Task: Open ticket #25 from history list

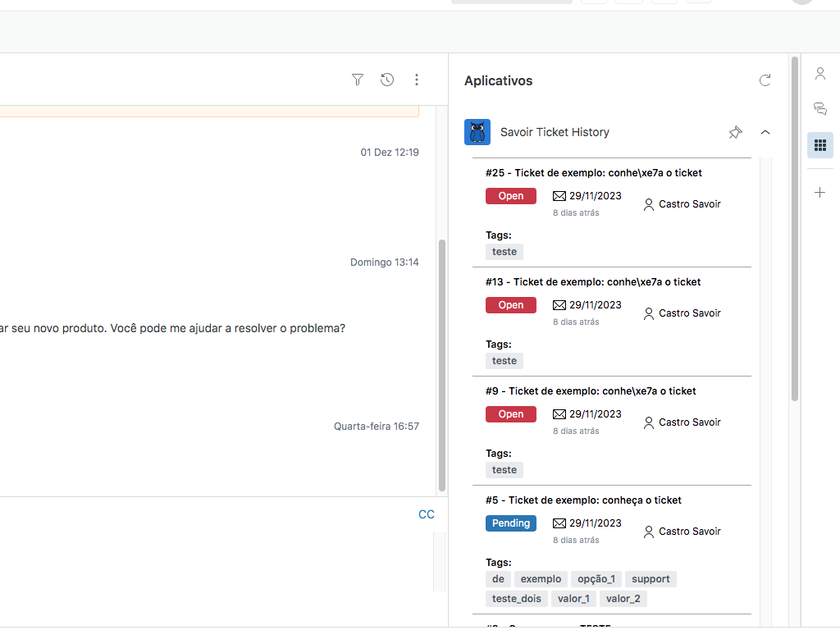Action: click(x=593, y=173)
